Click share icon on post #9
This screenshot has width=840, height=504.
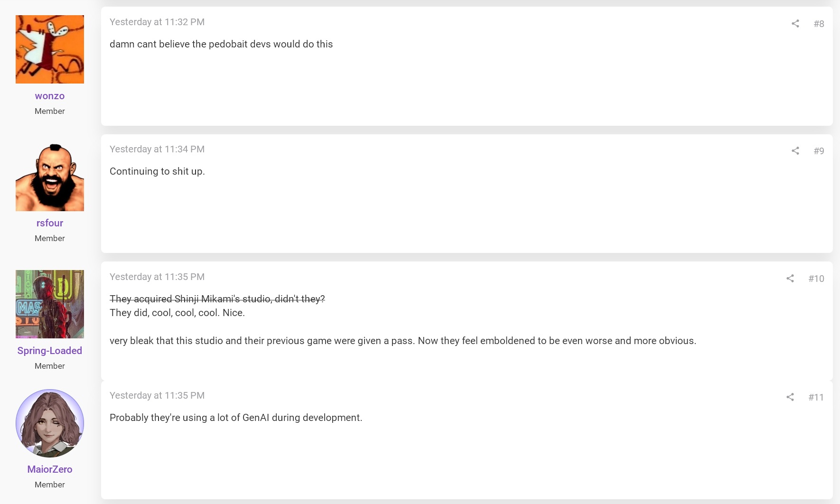pyautogui.click(x=795, y=150)
